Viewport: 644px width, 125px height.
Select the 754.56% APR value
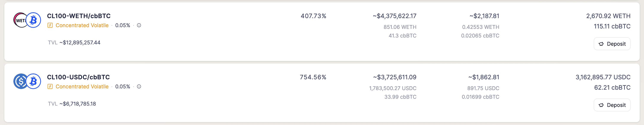[313, 77]
